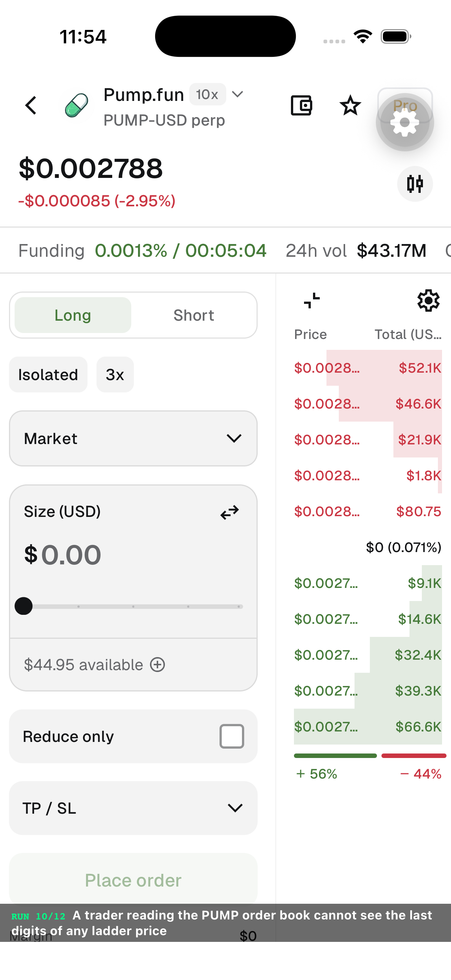Tap the red 44% sell ratio bar
This screenshot has width=451, height=980.
coord(414,755)
